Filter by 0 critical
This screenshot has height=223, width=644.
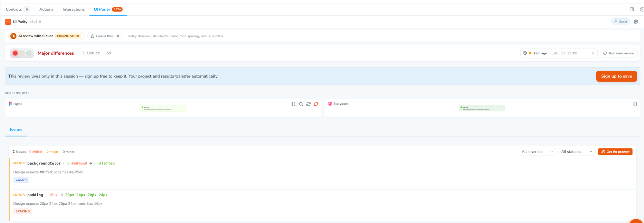click(x=36, y=152)
